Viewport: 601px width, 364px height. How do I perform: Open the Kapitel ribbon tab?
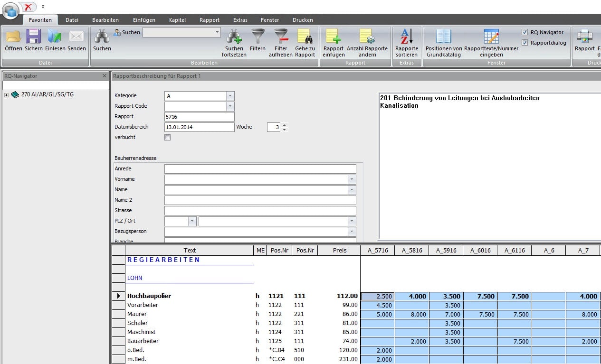tap(177, 20)
